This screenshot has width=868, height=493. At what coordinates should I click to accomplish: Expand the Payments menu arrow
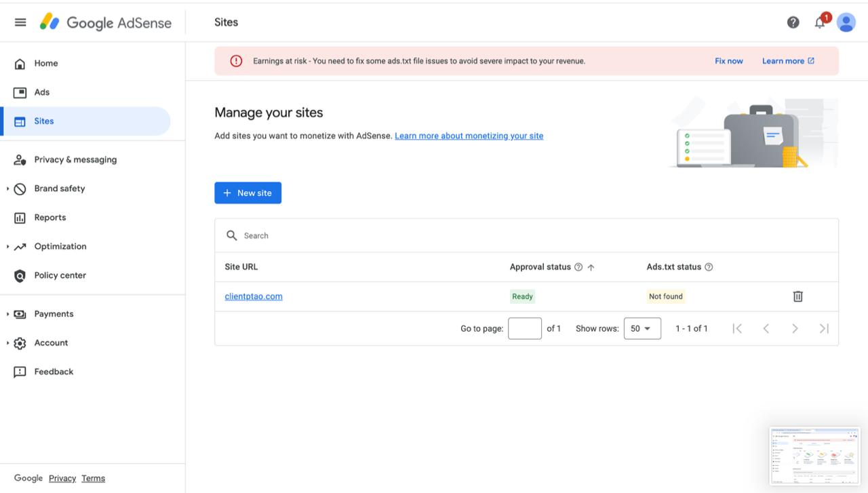tap(8, 314)
